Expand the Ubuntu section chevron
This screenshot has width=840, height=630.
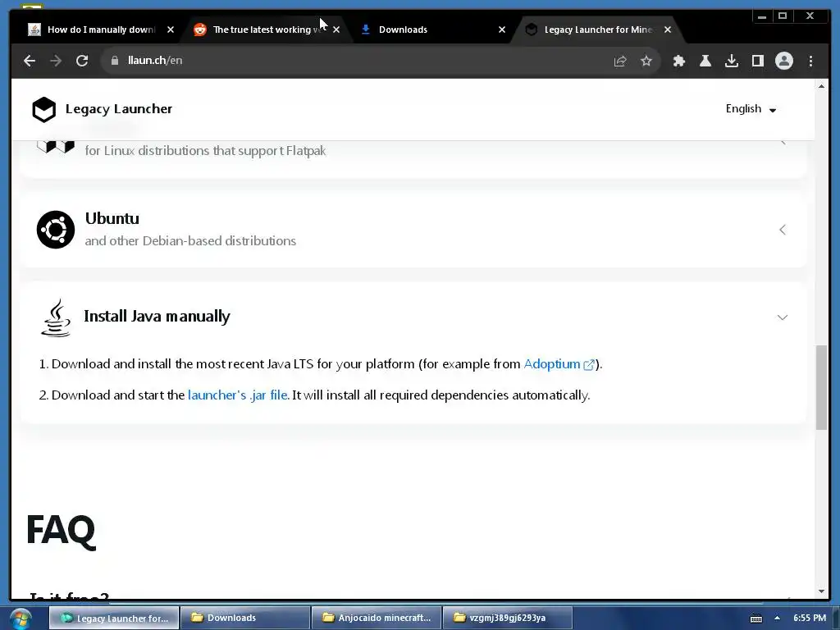click(782, 230)
